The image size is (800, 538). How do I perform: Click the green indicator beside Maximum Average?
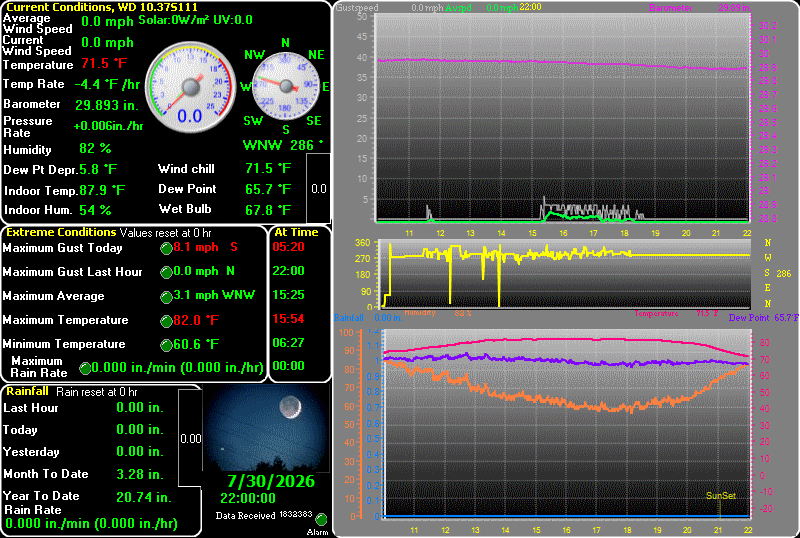point(166,297)
